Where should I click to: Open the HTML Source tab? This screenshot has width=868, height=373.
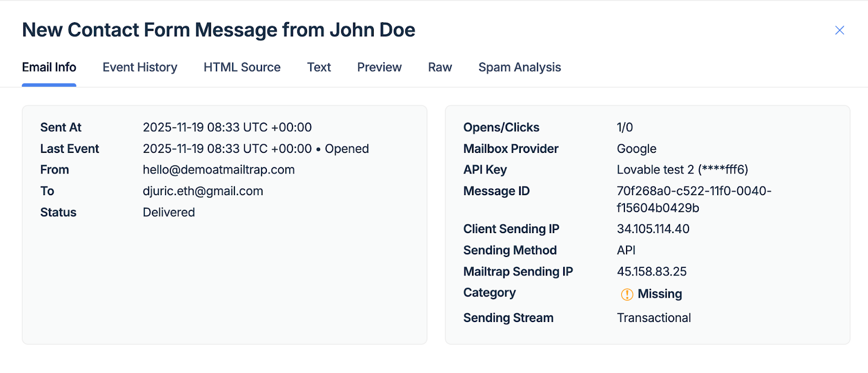coord(242,67)
